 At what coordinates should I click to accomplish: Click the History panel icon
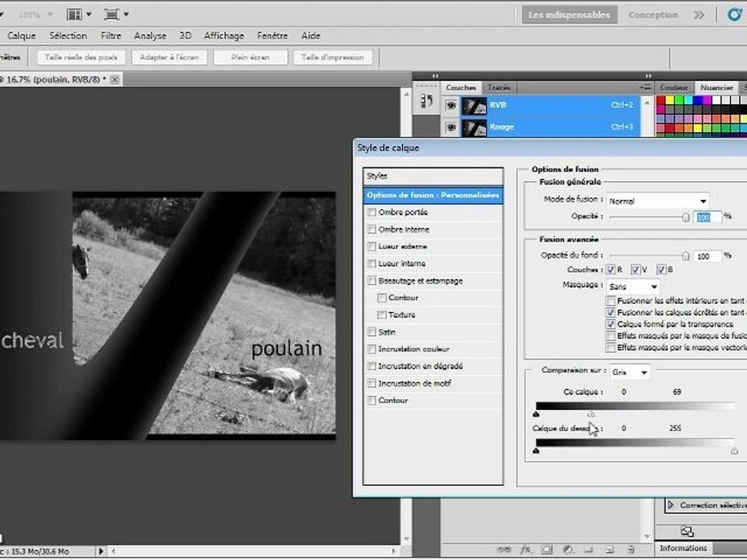[x=426, y=101]
